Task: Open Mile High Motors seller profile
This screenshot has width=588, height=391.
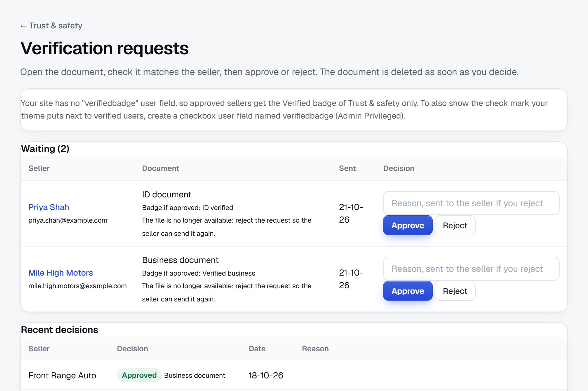Action: 61,273
